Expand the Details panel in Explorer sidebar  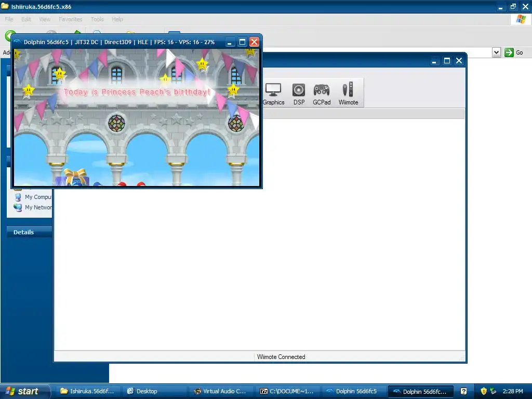pos(30,232)
